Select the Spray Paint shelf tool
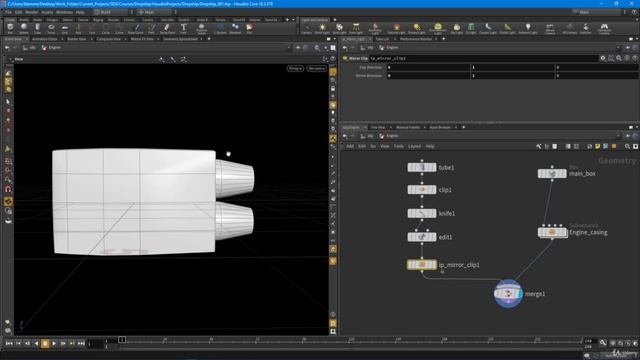Screen dimensions: 640x360 [x=167, y=28]
